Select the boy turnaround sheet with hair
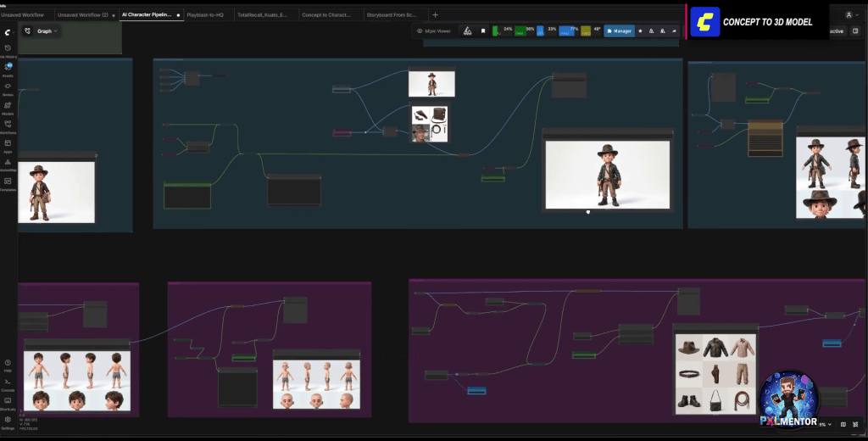Viewport: 868px width, 441px height. coord(77,381)
